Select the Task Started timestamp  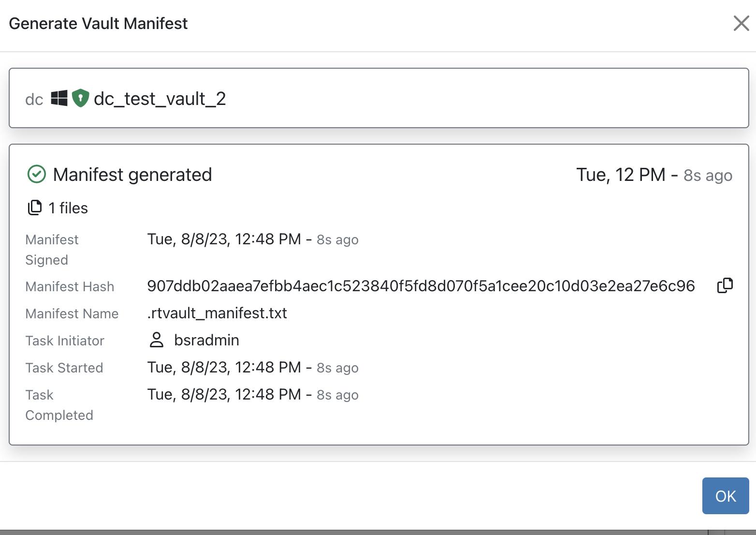pos(227,367)
